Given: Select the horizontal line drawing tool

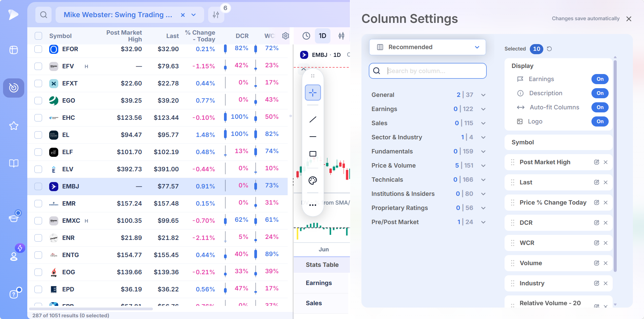Looking at the screenshot, I should 313,137.
